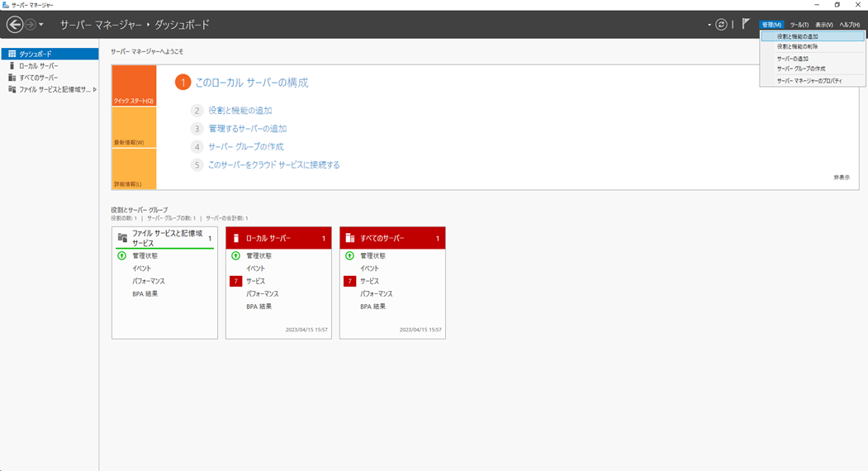
Task: Expand the ファイル サービスと記憶域サービス sidebar arrow
Action: 95,89
